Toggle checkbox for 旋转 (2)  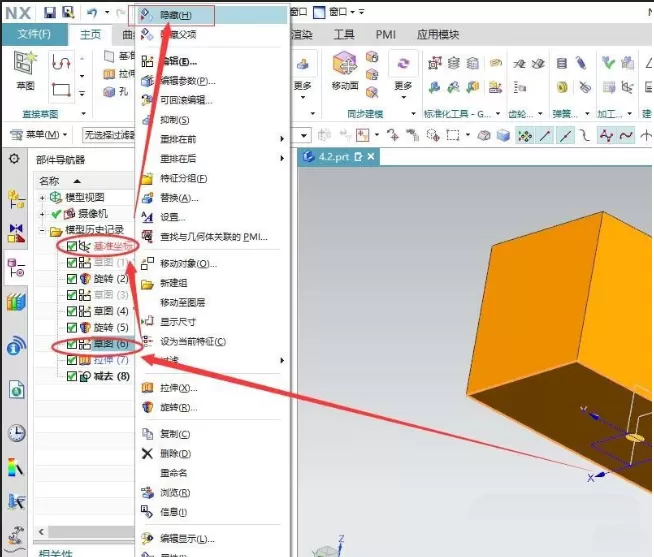tap(72, 279)
